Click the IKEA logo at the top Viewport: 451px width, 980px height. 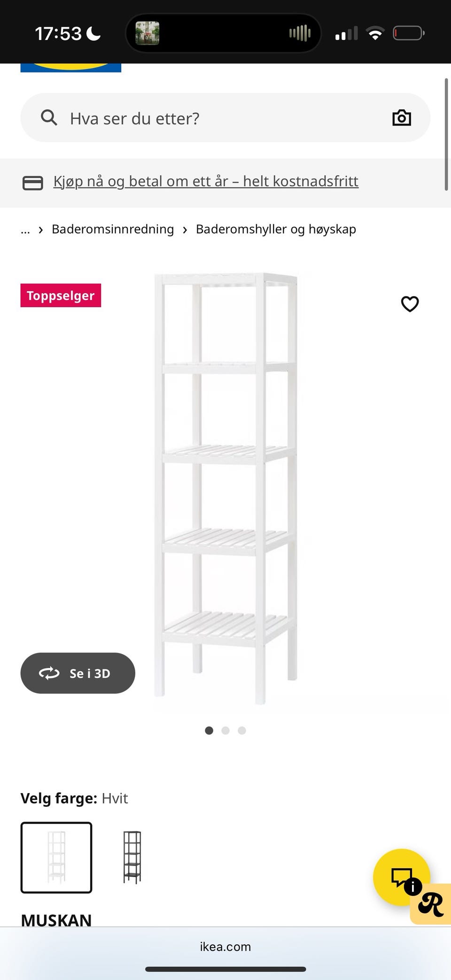coord(71,68)
